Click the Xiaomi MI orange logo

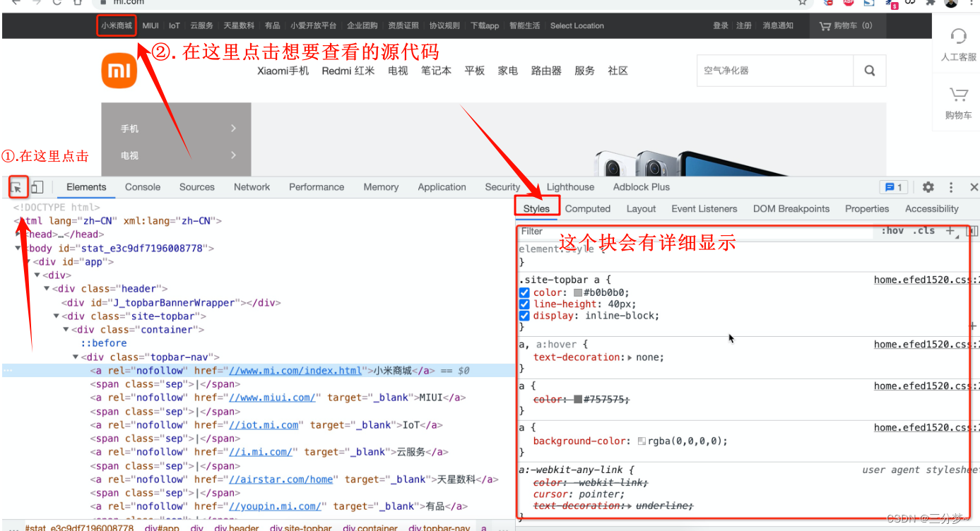tap(119, 71)
